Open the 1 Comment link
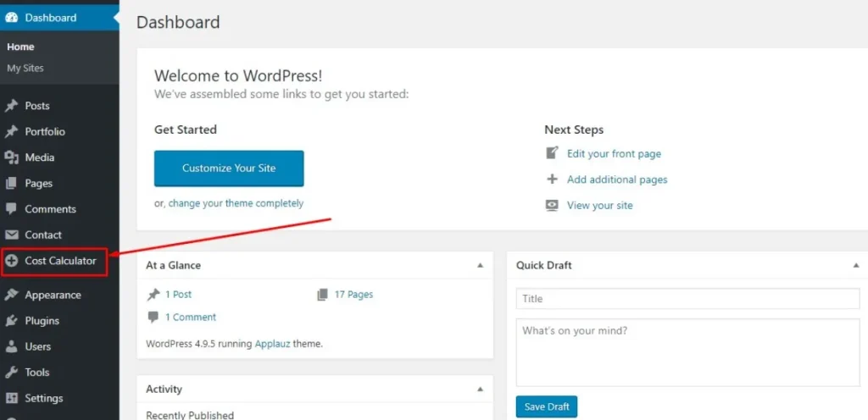 191,318
